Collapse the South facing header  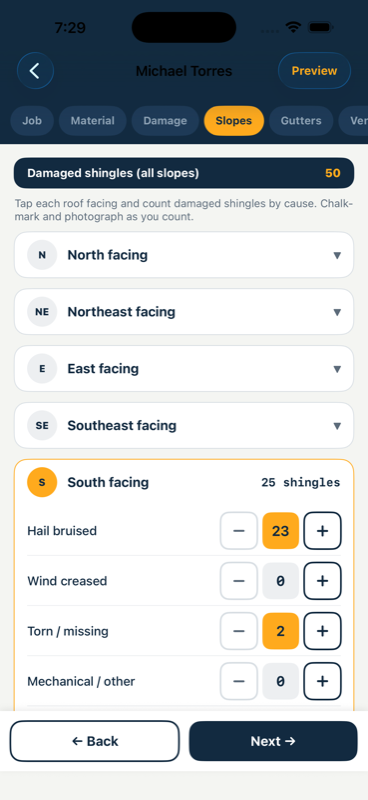coord(184,482)
